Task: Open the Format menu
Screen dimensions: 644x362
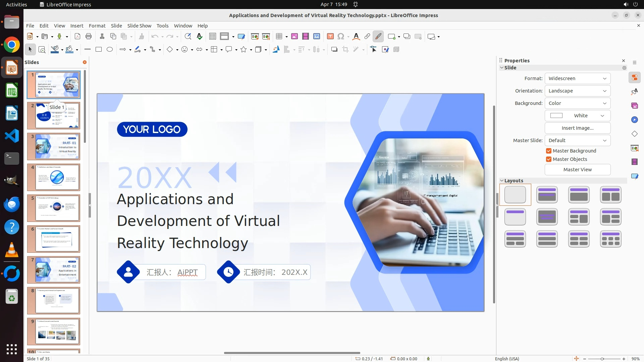Action: coord(97,25)
